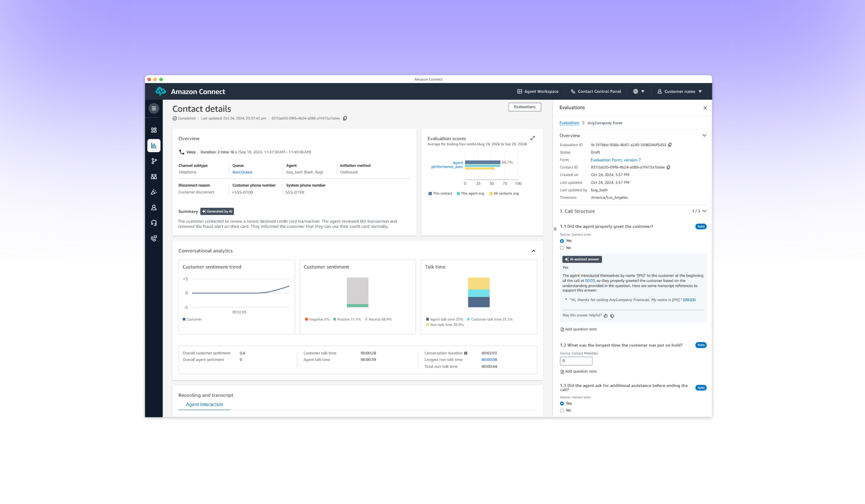Click the hamburger menu icon at sidebar top
865x504 pixels.
tap(154, 108)
